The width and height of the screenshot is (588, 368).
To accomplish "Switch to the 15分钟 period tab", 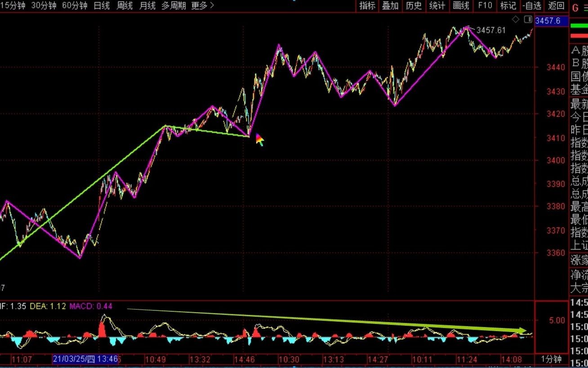I will point(13,6).
